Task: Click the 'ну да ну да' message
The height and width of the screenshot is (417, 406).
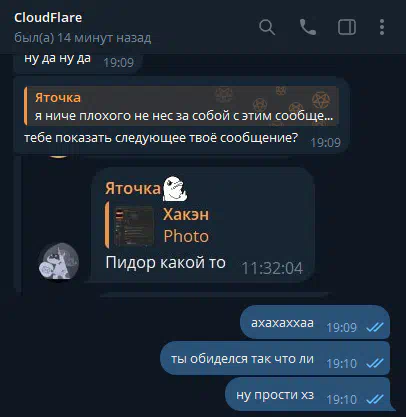Action: pyautogui.click(x=57, y=58)
